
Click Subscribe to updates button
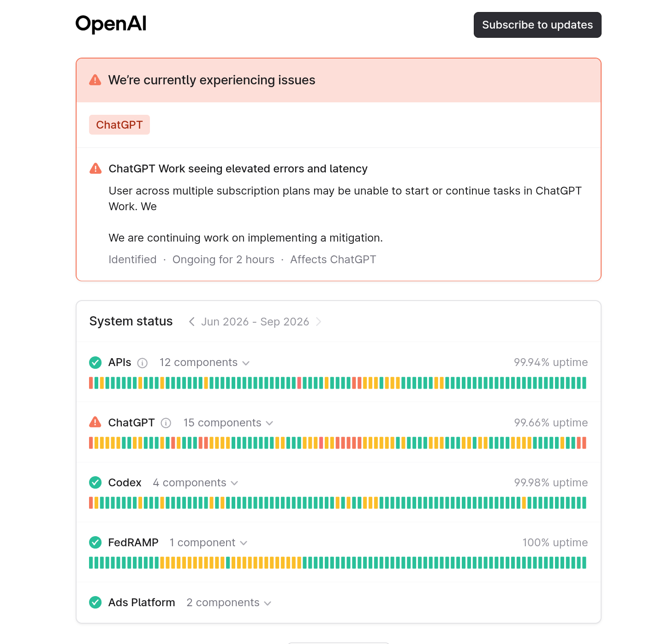pyautogui.click(x=537, y=25)
